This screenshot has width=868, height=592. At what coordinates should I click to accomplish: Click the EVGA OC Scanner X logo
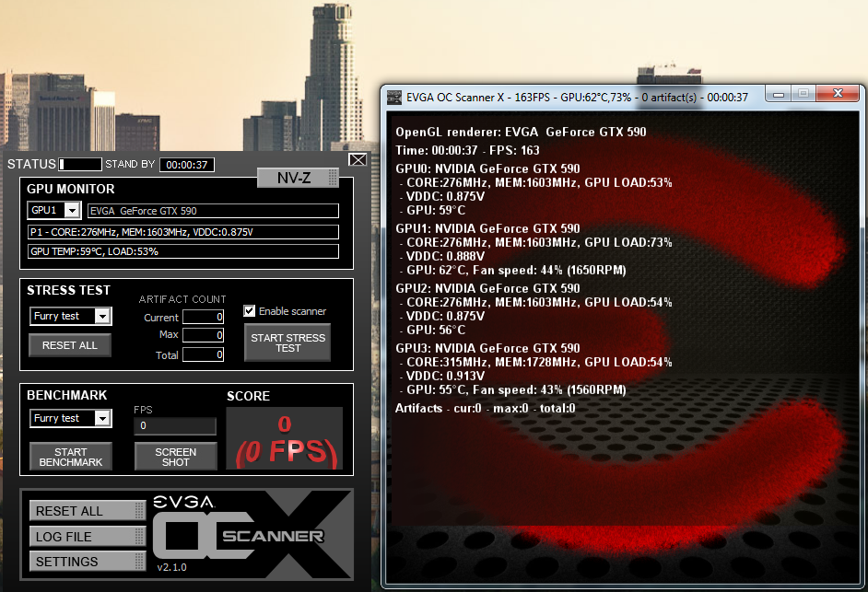click(x=249, y=532)
